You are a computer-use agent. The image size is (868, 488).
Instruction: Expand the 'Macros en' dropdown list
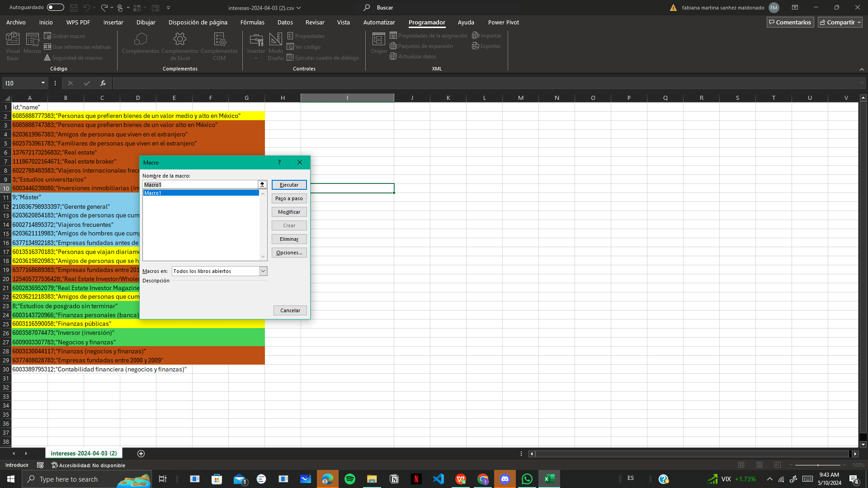(263, 271)
